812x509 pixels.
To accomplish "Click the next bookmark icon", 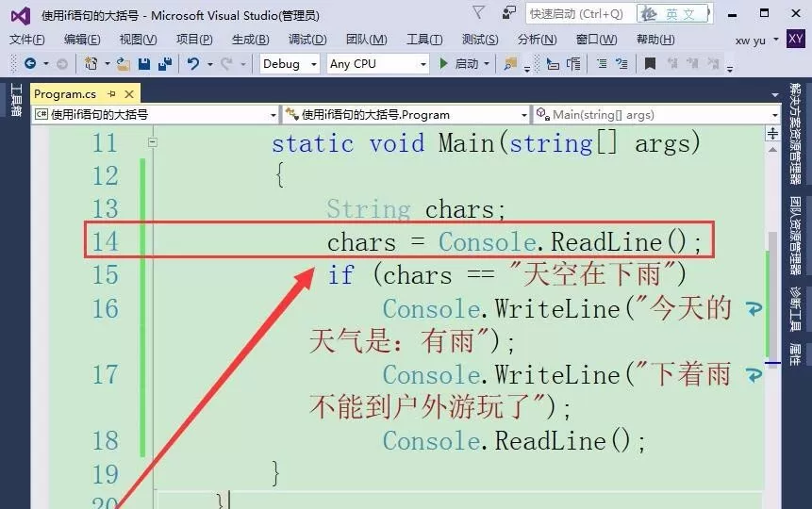I will (x=692, y=64).
